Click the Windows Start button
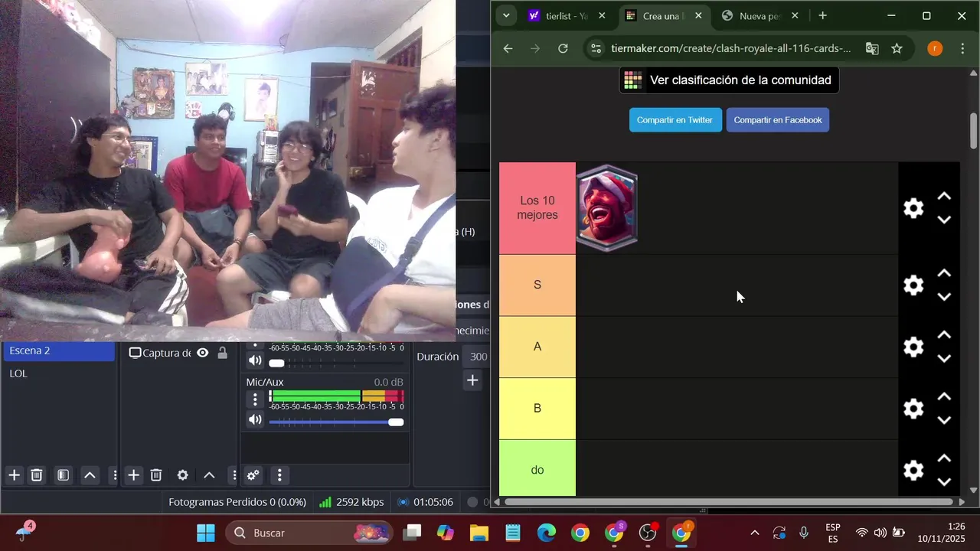Viewport: 980px width, 551px height. click(x=206, y=533)
